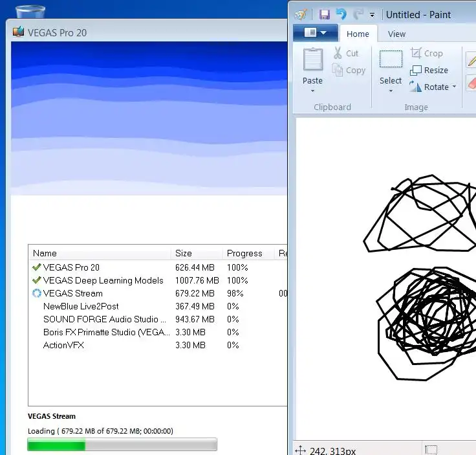Click the spinner icon beside VEGAS Stream
The height and width of the screenshot is (455, 476).
[37, 293]
